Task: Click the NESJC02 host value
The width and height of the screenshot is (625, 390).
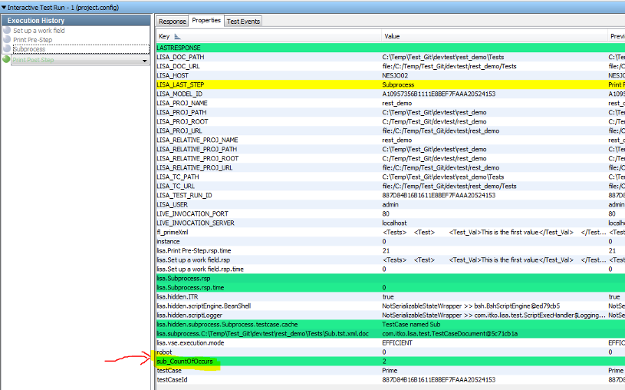Action: click(x=395, y=75)
